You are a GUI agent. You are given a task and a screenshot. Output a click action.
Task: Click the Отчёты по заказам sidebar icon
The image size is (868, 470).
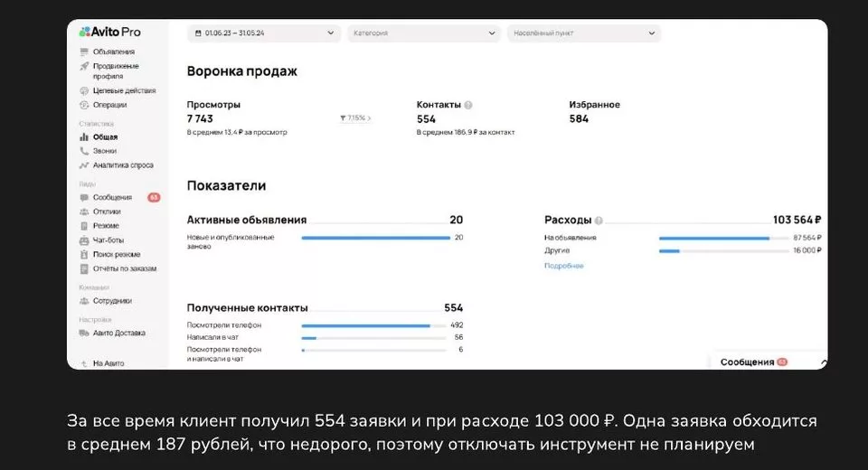[x=84, y=268]
